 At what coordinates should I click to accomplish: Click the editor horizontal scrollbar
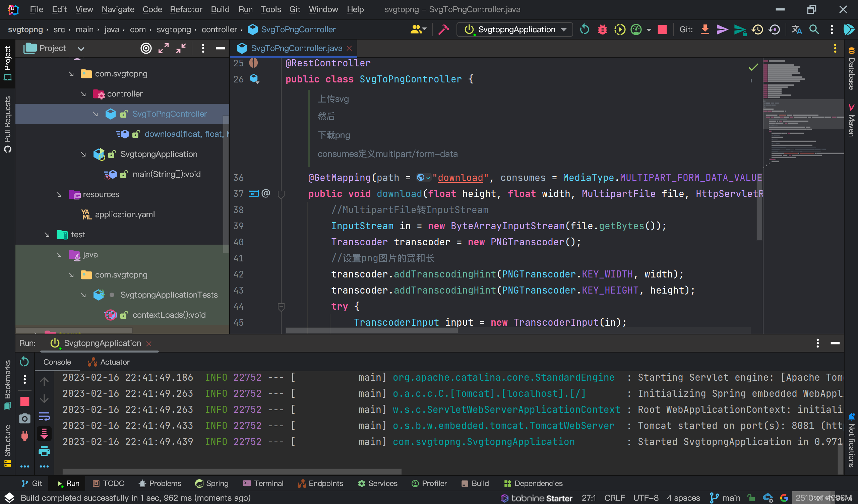tap(372, 330)
